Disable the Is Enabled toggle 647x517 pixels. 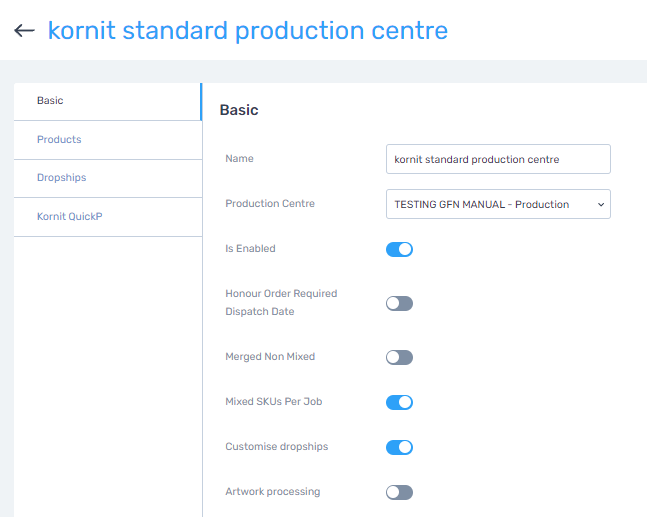pos(399,249)
